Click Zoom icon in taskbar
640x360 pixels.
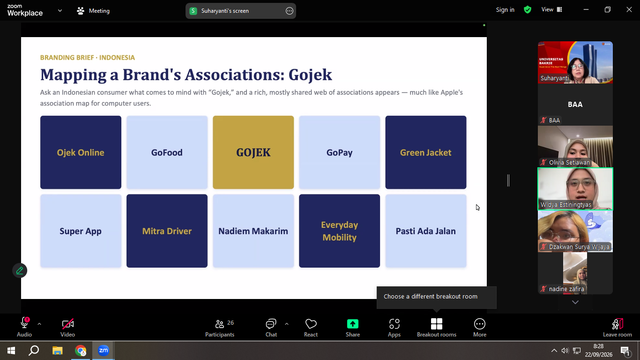103,351
